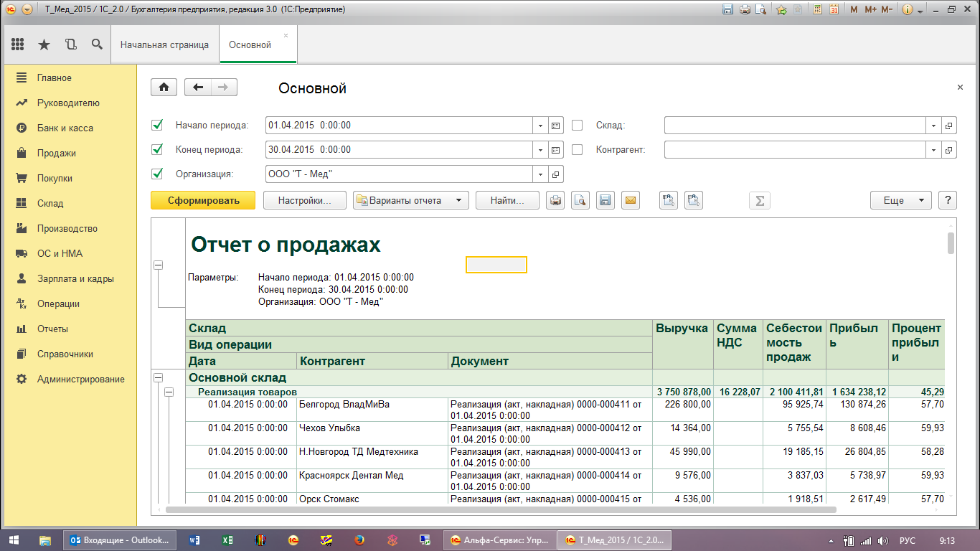The width and height of the screenshot is (980, 551).
Task: Open calendar picker for Начало периода
Action: 555,126
